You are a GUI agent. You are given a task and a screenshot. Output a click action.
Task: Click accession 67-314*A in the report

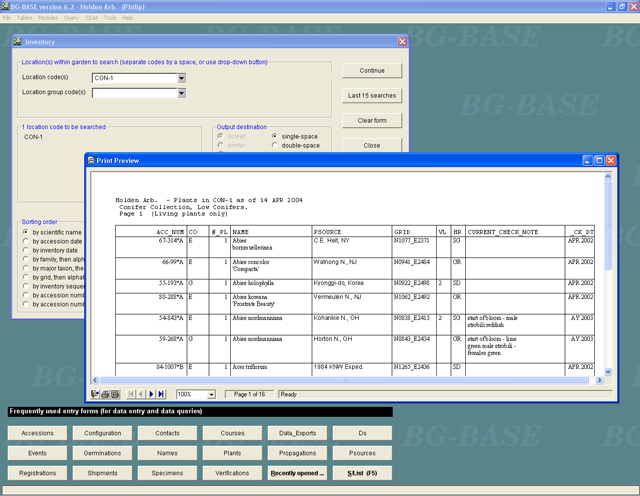click(x=171, y=240)
